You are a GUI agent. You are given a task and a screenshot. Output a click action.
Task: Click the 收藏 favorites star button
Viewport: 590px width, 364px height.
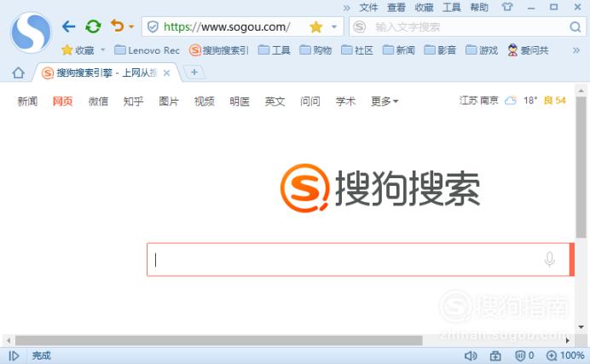pyautogui.click(x=78, y=50)
